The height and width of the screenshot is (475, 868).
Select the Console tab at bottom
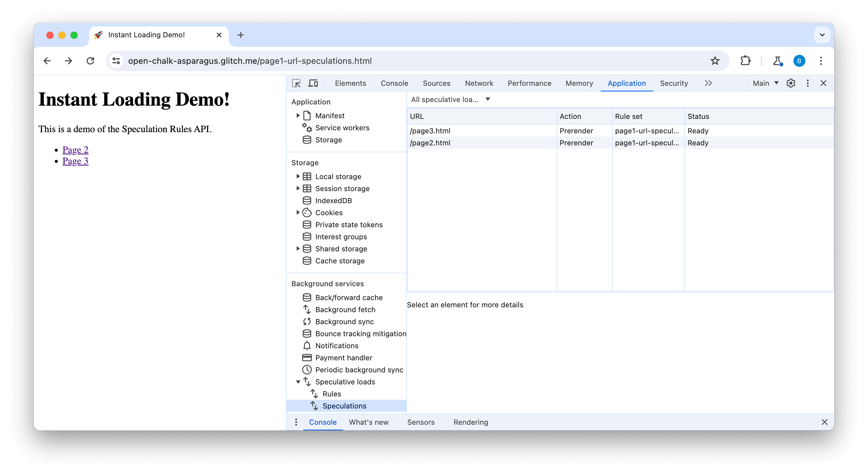pos(324,422)
